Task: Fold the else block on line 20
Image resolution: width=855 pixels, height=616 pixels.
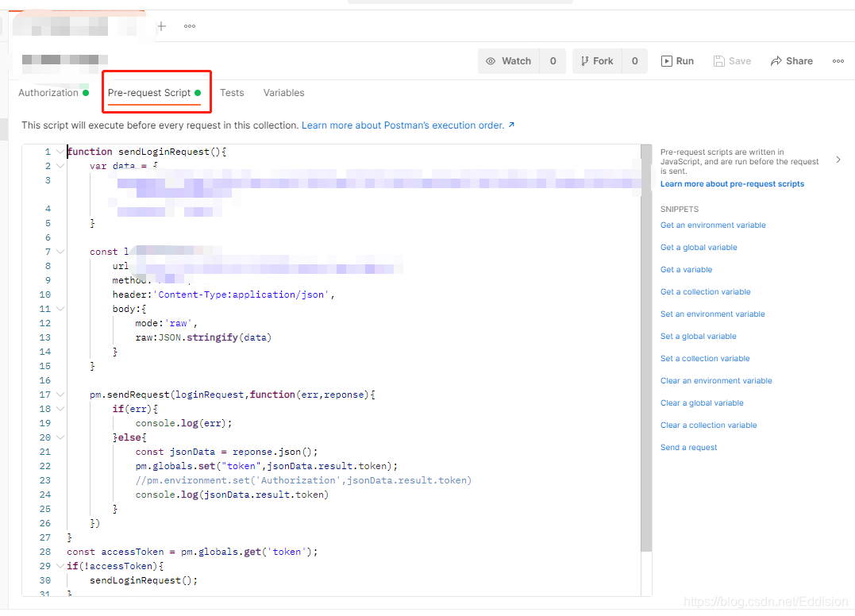Action: (x=60, y=437)
